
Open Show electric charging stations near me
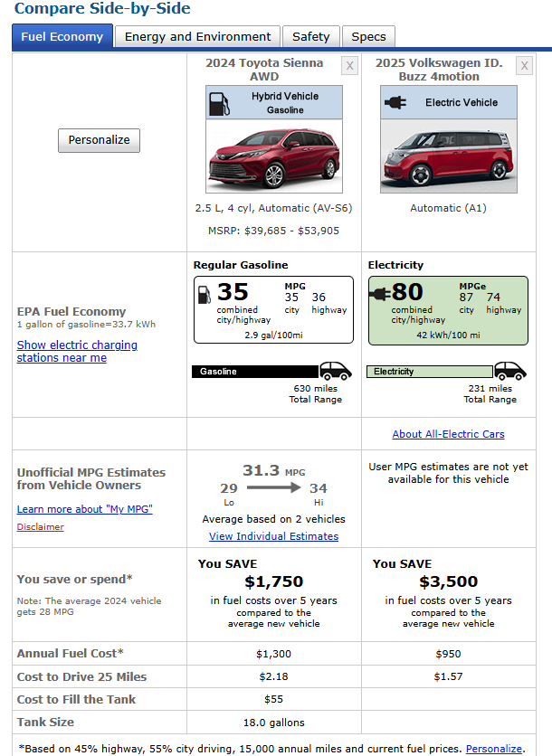[77, 351]
